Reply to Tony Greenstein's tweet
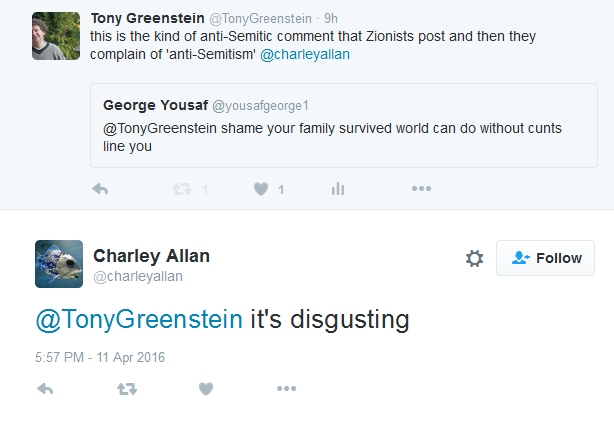This screenshot has width=614, height=424. click(100, 189)
